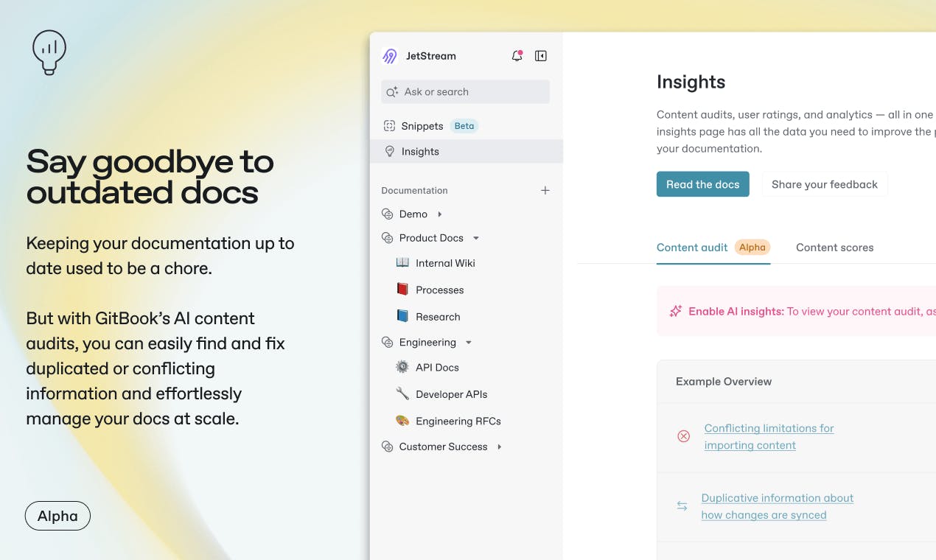
Task: Click the red conflict warning icon
Action: coord(683,436)
